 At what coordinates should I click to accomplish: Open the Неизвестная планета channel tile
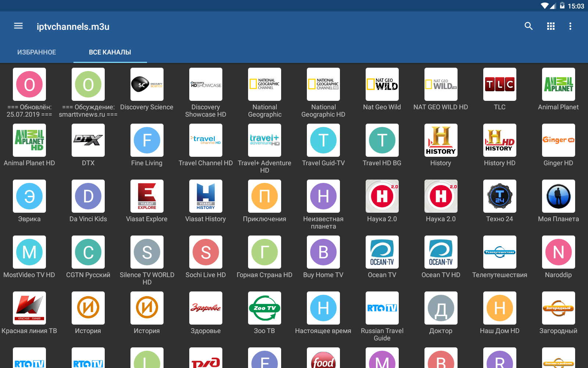(x=323, y=196)
